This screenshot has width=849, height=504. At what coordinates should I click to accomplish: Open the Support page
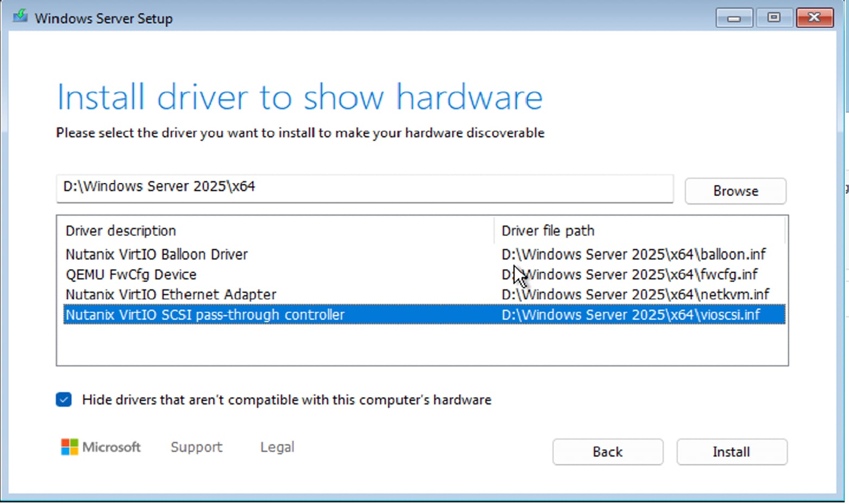(196, 446)
